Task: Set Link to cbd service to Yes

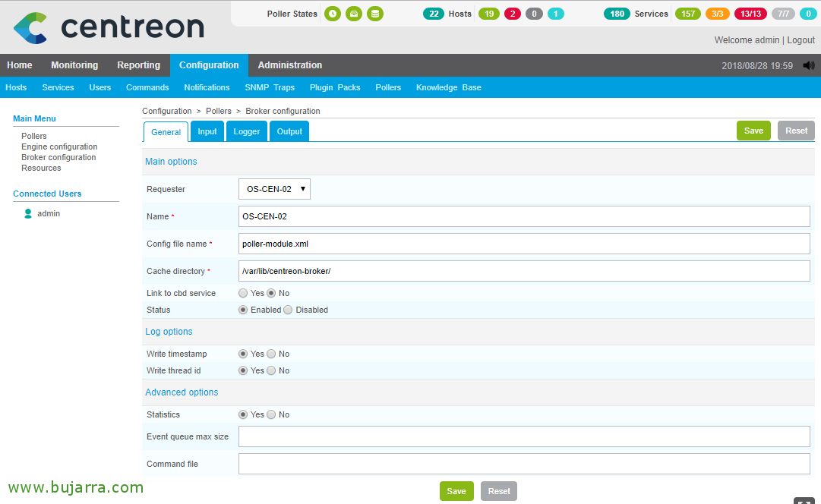Action: [x=243, y=293]
